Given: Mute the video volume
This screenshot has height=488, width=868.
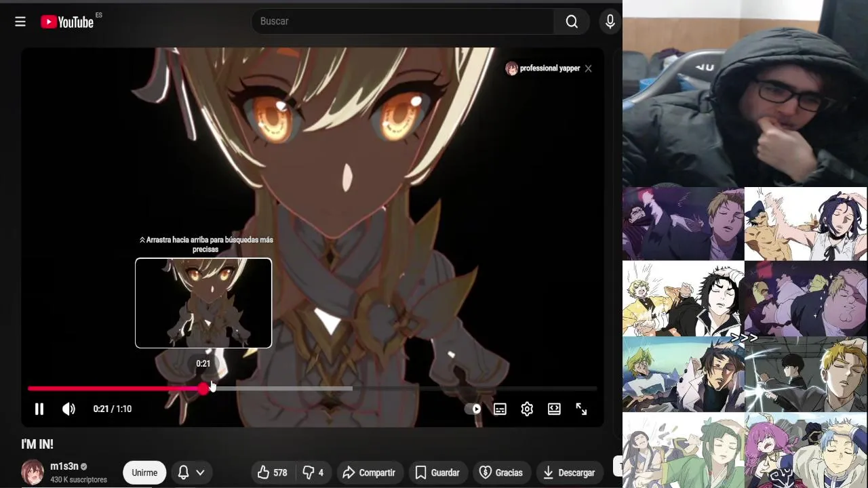Looking at the screenshot, I should (68, 409).
